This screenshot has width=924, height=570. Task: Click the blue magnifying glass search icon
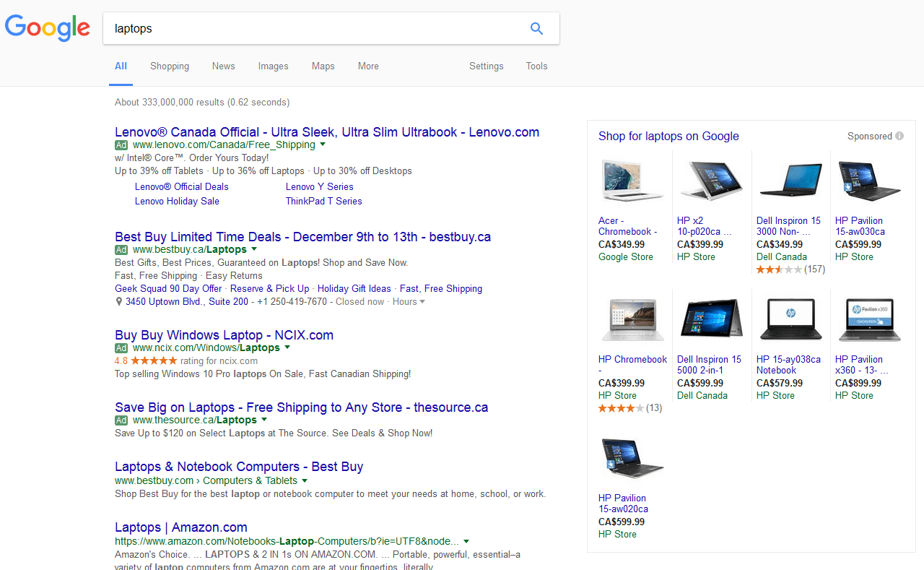point(536,29)
